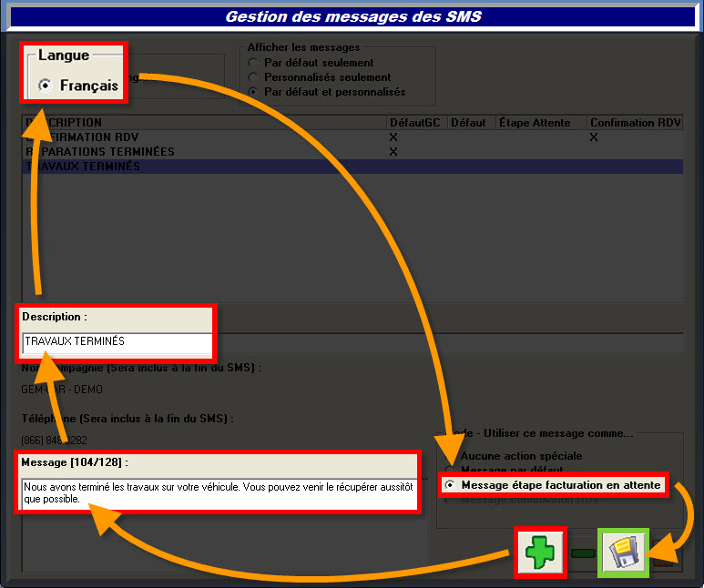Click the Étape Attente column header
This screenshot has height=588, width=704.
click(539, 123)
